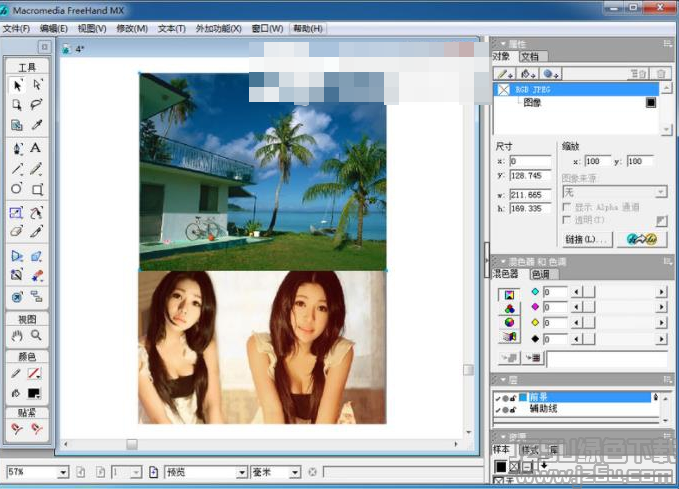Activate the Hand tool

[x=17, y=335]
